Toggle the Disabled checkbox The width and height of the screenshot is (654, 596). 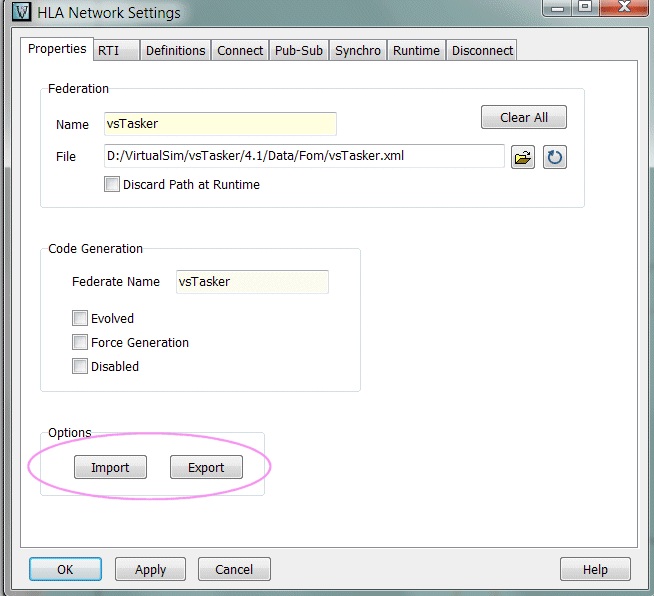(80, 367)
